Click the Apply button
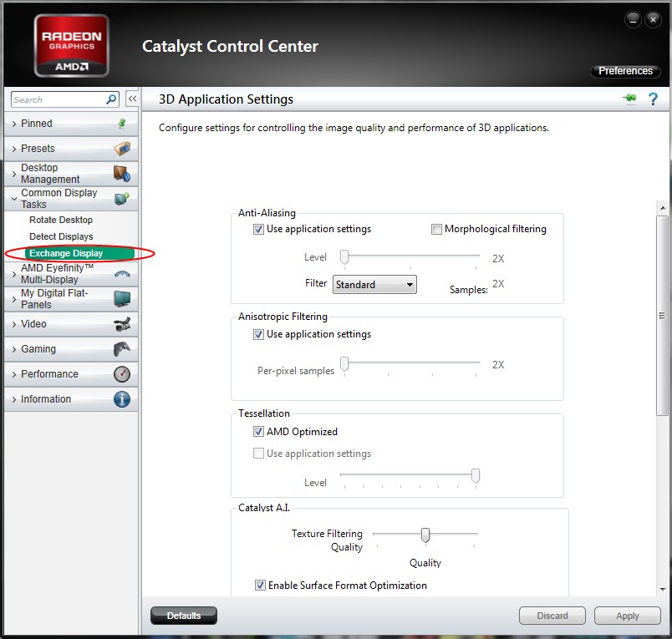Viewport: 672px width, 639px height. [x=628, y=616]
